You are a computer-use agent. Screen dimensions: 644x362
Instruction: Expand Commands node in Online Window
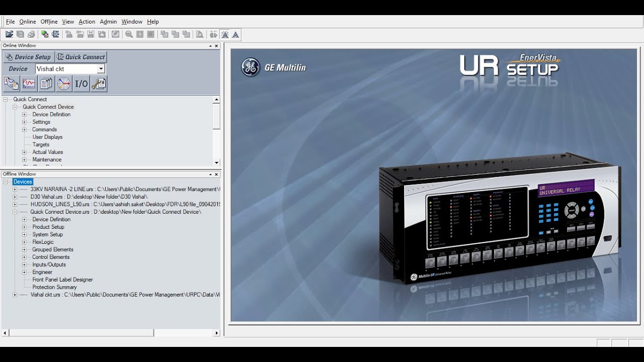point(24,130)
